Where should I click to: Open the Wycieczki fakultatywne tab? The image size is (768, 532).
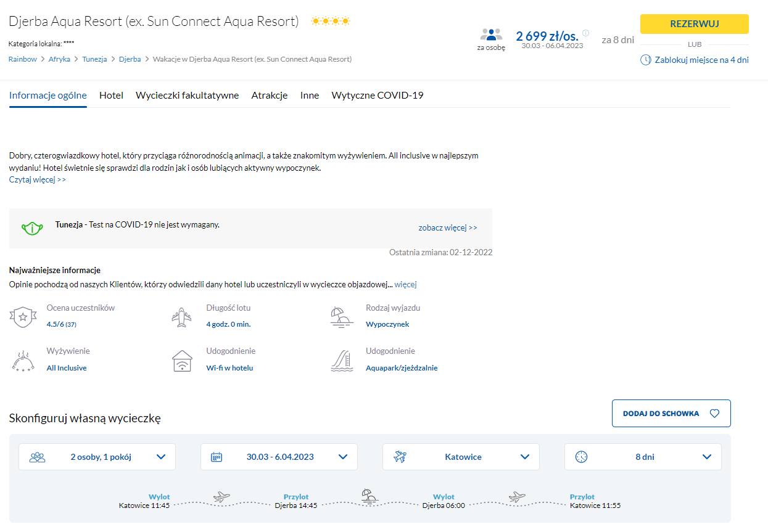click(x=187, y=96)
